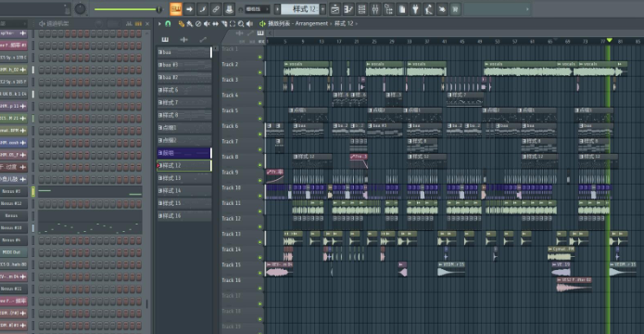The width and height of the screenshot is (644, 334).
Task: Open the browser view icon
Action: click(x=388, y=9)
